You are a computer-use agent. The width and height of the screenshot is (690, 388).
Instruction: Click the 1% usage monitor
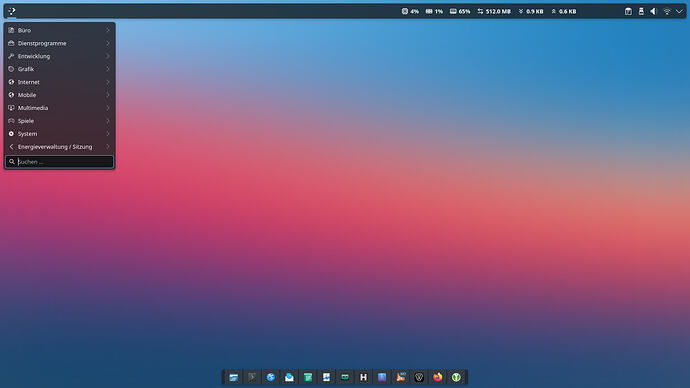434,11
